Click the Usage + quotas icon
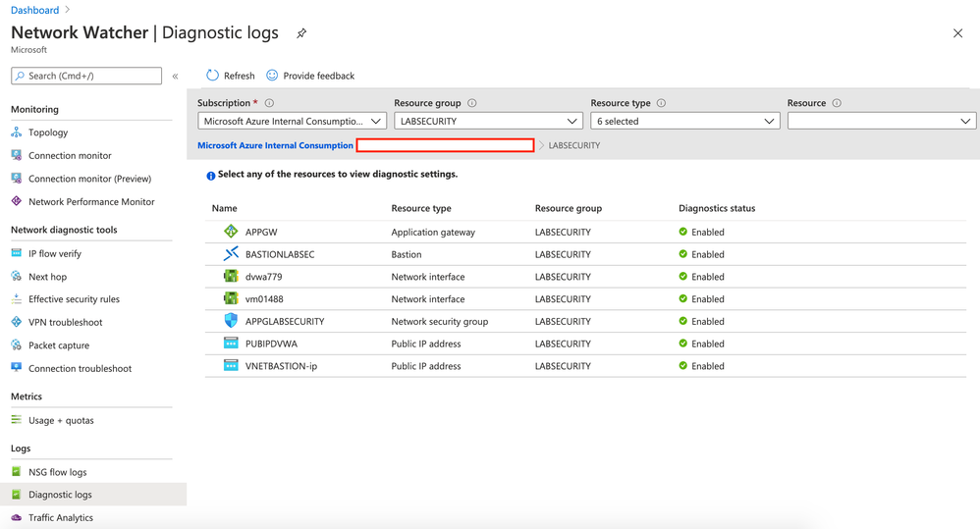 17,420
